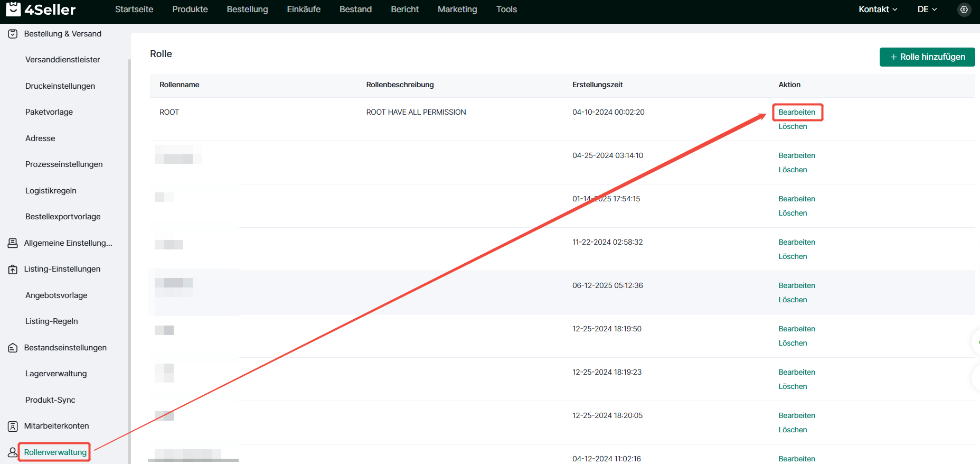Click the Bestandseinstellungen sidebar icon

point(13,348)
